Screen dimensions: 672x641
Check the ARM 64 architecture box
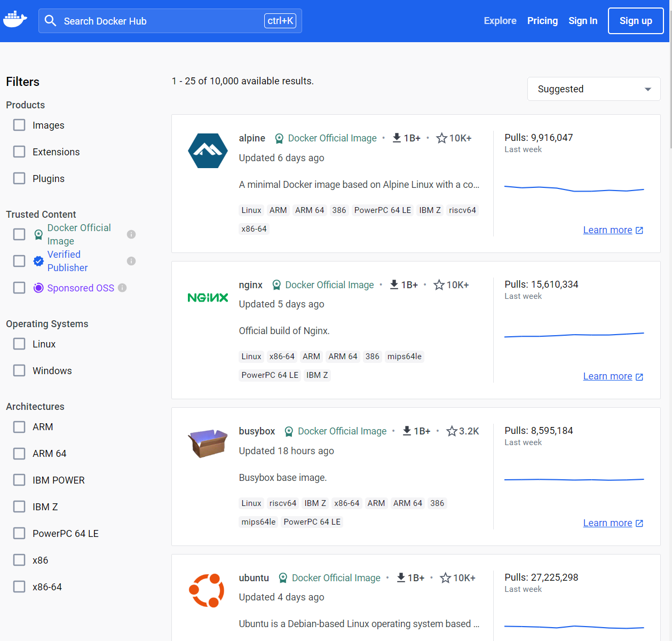click(x=19, y=453)
